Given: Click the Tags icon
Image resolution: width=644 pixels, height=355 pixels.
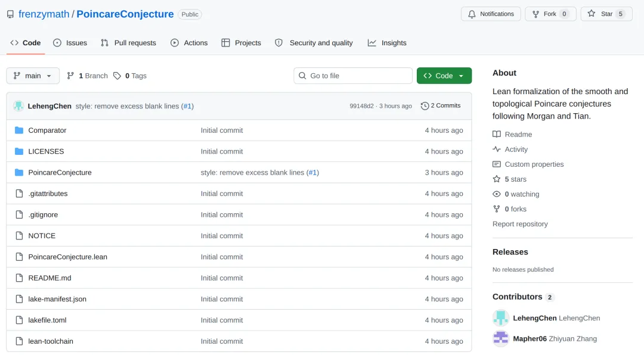Looking at the screenshot, I should tap(117, 76).
